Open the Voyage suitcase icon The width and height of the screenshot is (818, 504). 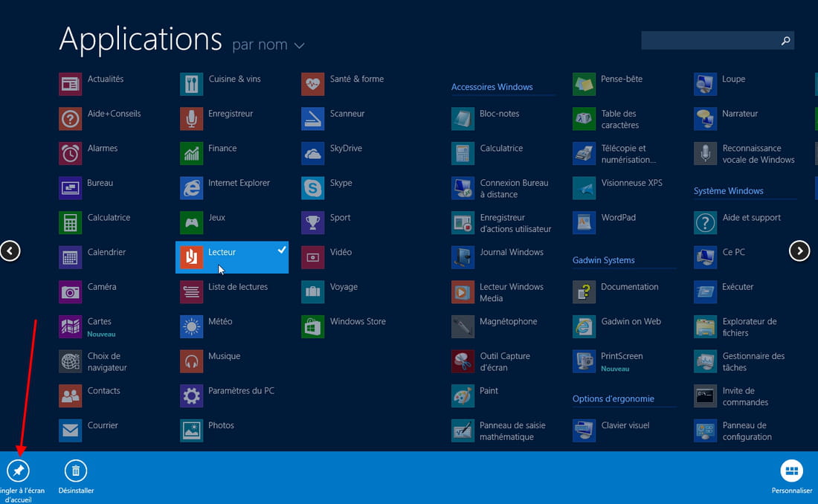[x=312, y=291]
